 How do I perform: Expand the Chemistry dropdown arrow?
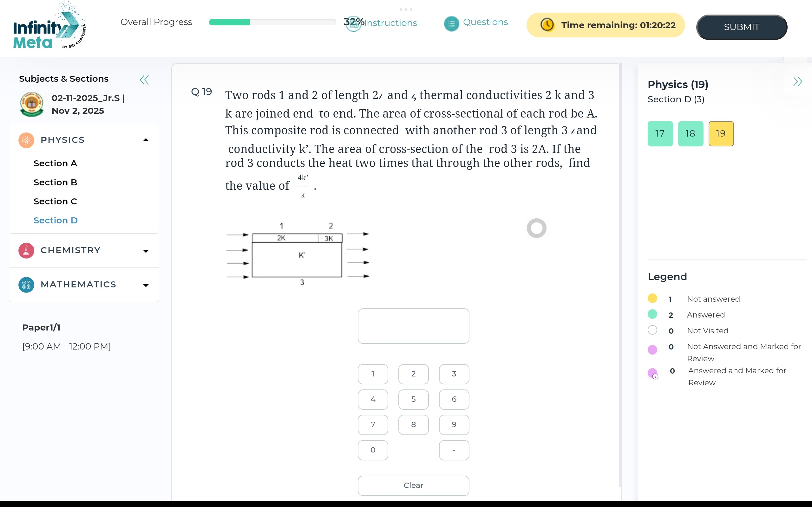(146, 251)
